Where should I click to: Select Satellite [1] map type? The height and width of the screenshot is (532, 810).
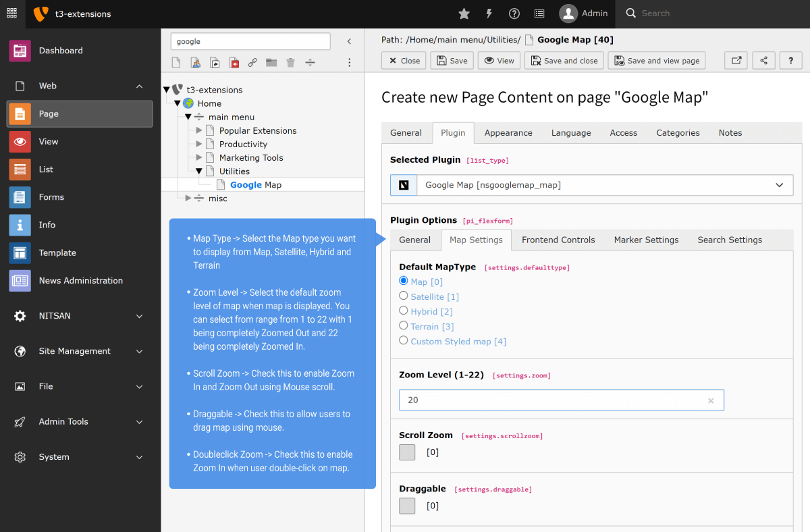(404, 296)
